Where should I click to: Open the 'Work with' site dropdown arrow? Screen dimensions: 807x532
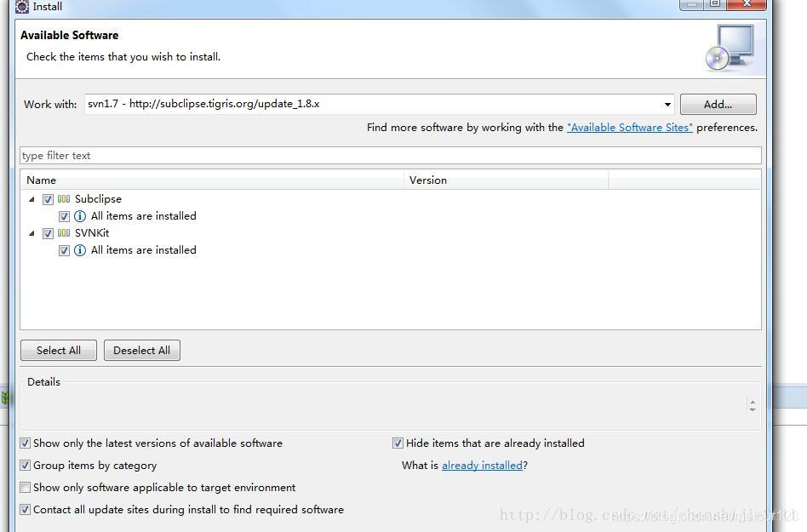pyautogui.click(x=667, y=105)
